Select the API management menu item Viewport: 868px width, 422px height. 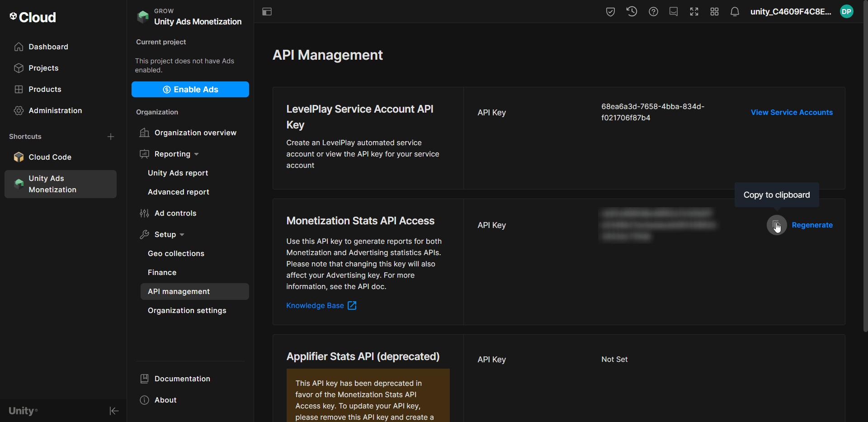(x=179, y=291)
